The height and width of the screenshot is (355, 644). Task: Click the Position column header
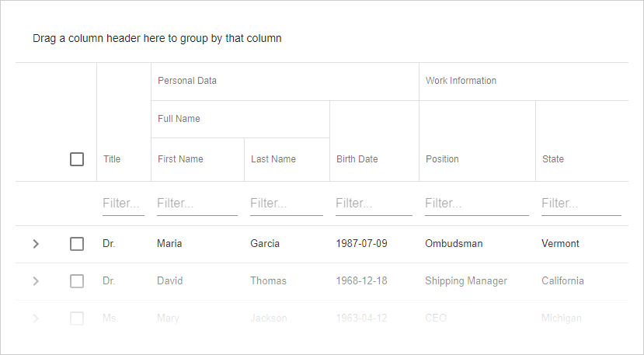pos(443,159)
